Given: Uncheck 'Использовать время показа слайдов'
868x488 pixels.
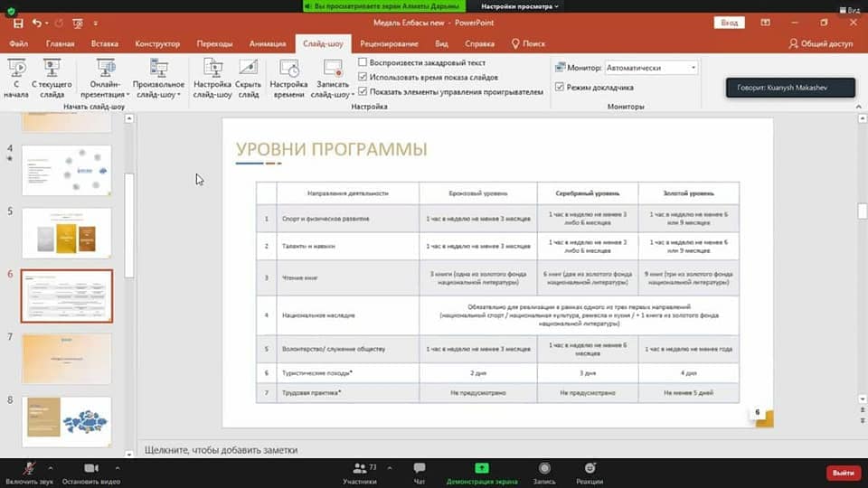Looking at the screenshot, I should [x=363, y=78].
